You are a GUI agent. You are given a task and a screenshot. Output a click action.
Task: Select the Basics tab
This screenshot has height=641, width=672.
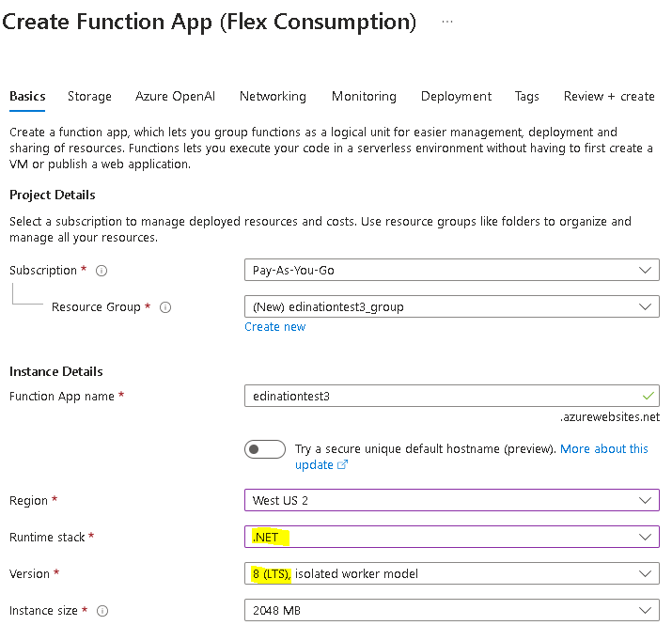27,97
